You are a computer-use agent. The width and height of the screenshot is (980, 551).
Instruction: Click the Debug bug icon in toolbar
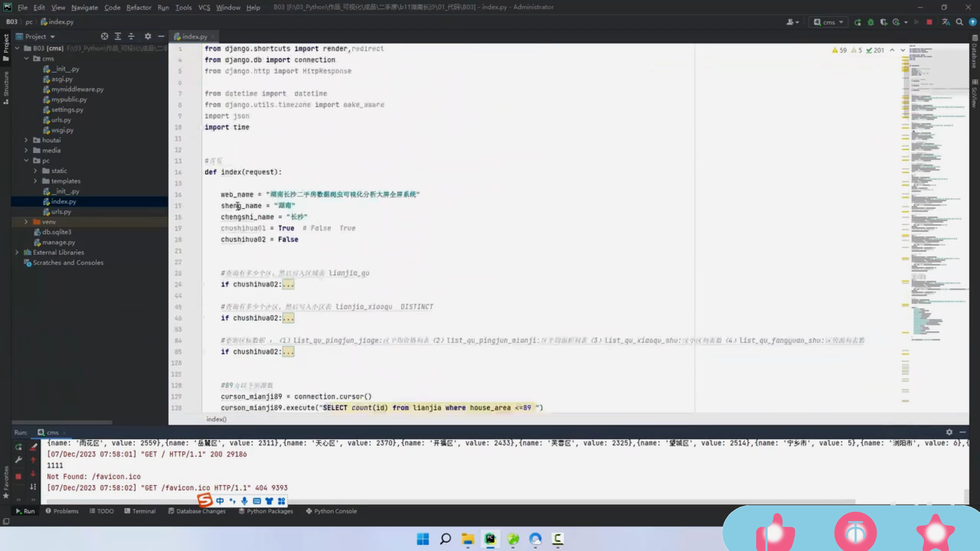click(x=871, y=22)
